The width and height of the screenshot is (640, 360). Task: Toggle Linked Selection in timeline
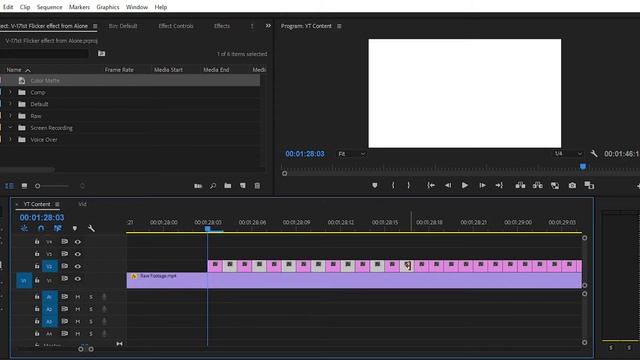(x=58, y=229)
